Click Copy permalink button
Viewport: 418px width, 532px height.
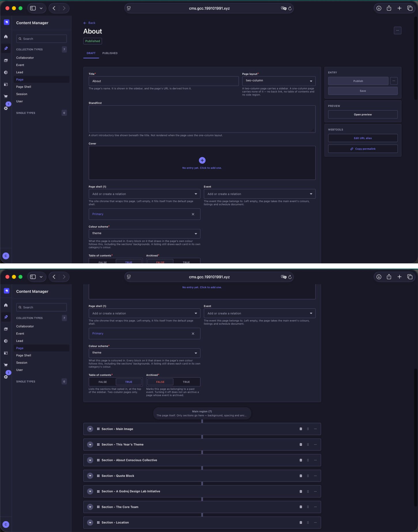pos(363,149)
